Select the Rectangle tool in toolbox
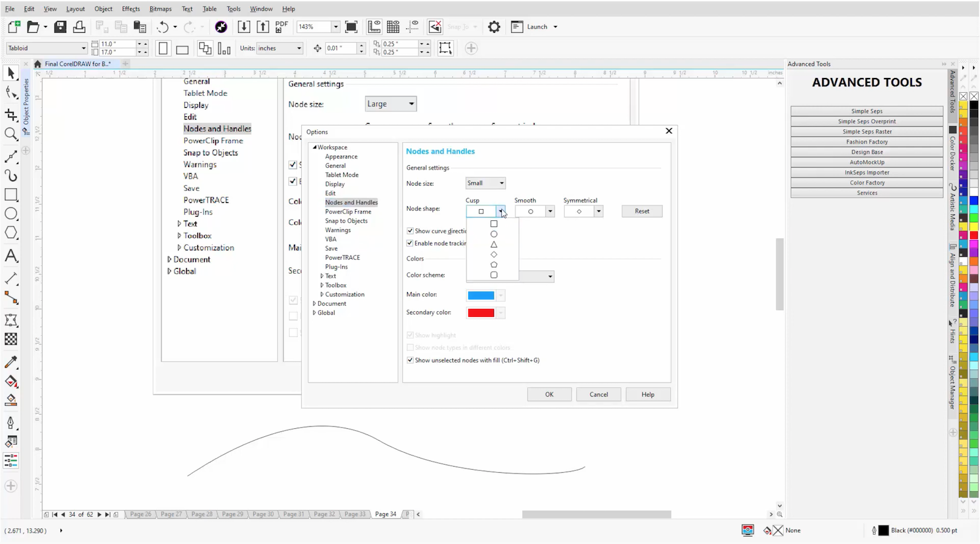Viewport: 980px width, 544px height. 11,194
